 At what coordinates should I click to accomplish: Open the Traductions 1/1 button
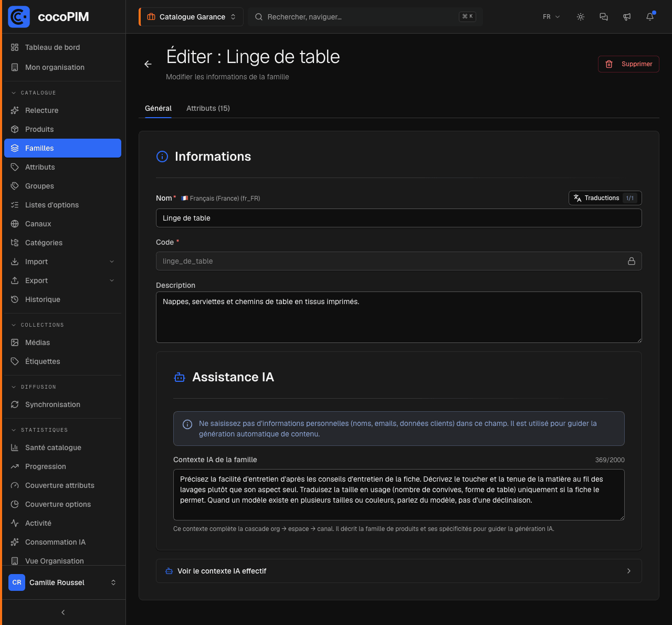605,198
